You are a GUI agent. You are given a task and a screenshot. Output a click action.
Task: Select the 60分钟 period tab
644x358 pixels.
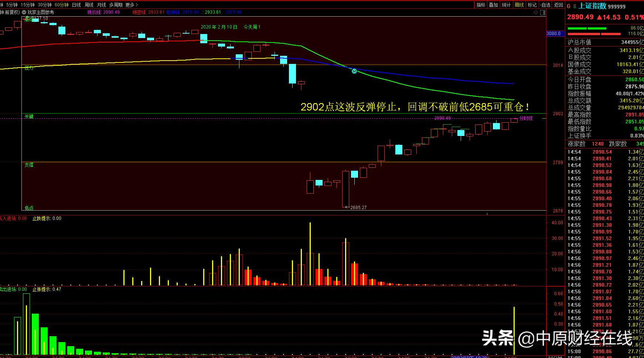pyautogui.click(x=61, y=5)
